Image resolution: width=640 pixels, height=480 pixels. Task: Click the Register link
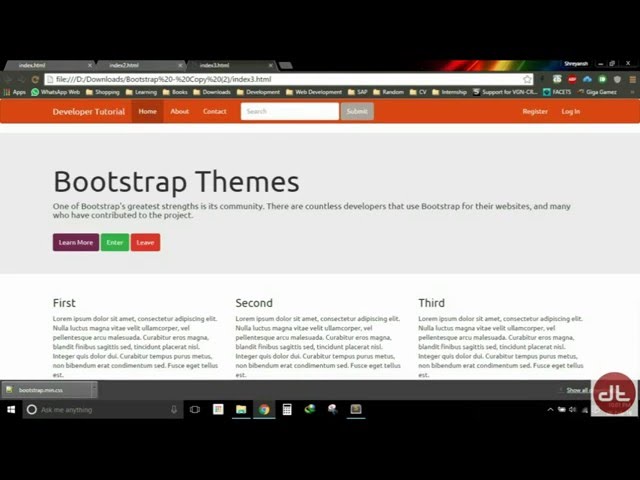point(535,111)
